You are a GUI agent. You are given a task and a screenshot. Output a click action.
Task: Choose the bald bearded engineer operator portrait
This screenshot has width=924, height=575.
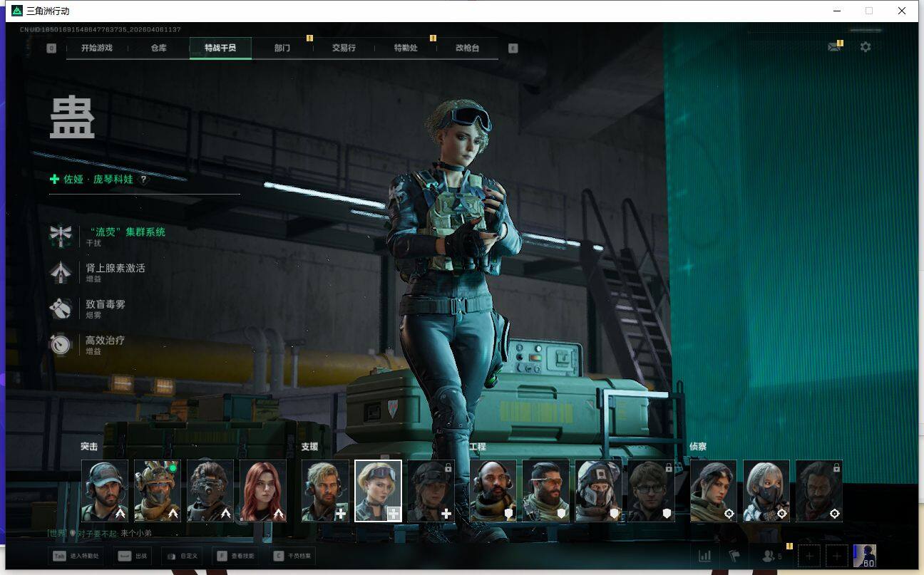pos(493,490)
